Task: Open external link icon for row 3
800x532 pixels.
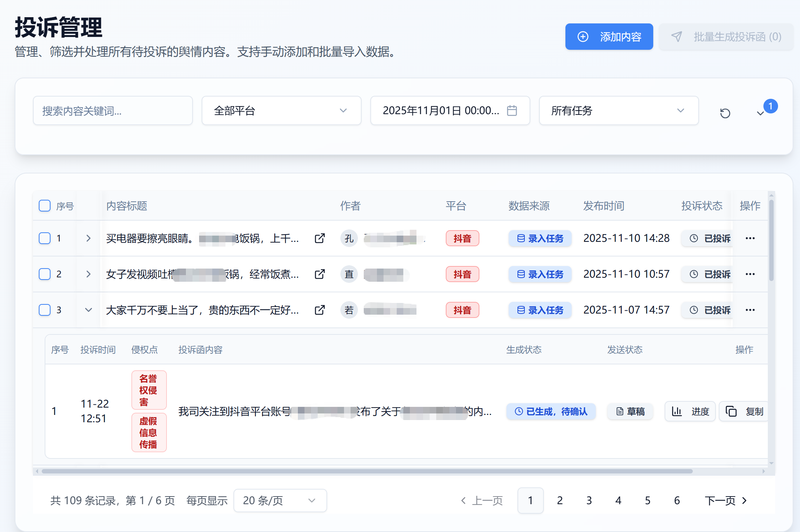Action: (x=319, y=310)
